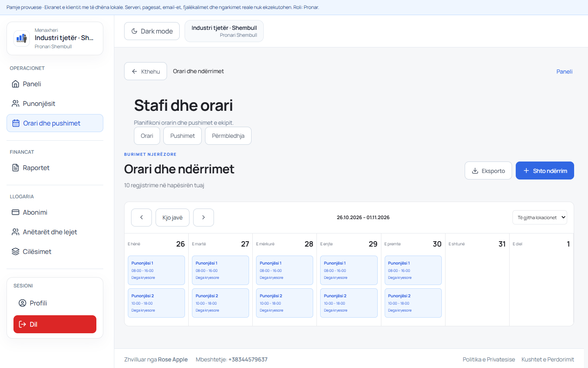This screenshot has height=368, width=588.
Task: Click the Kjo javë button
Action: click(172, 218)
